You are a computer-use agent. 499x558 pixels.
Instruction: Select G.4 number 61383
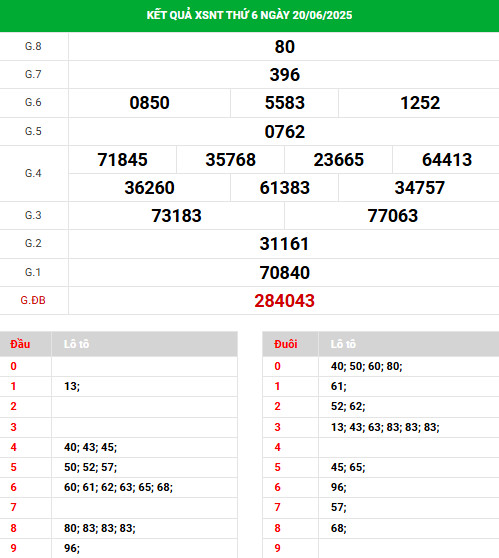[x=284, y=188]
